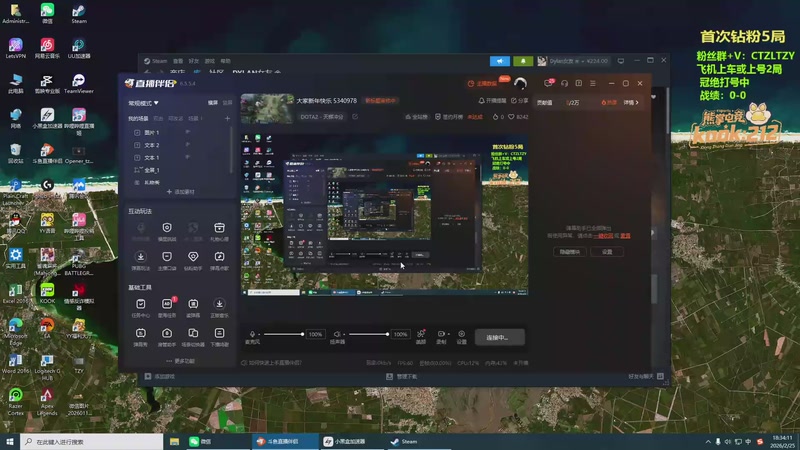Click the microphone icon to mute 麦克风

(252, 334)
